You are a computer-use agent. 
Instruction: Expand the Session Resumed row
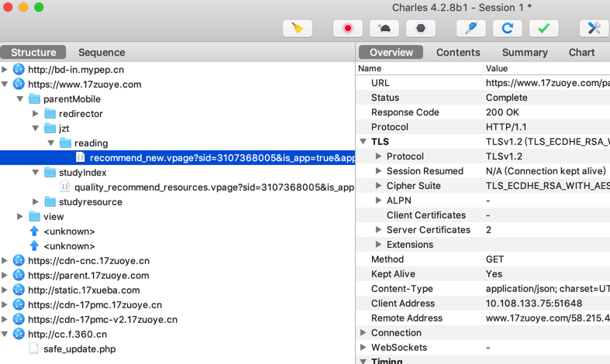(378, 171)
